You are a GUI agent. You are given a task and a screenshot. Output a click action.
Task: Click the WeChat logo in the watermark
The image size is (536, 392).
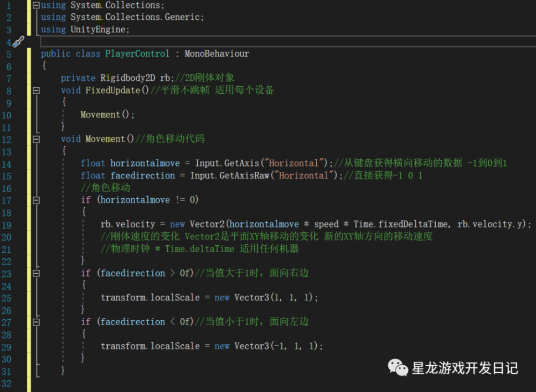point(398,367)
